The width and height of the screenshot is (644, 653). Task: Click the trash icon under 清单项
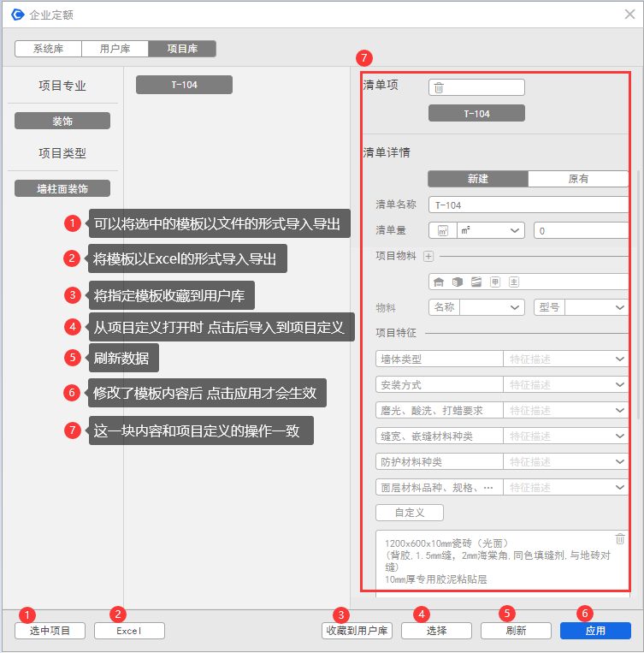click(439, 87)
